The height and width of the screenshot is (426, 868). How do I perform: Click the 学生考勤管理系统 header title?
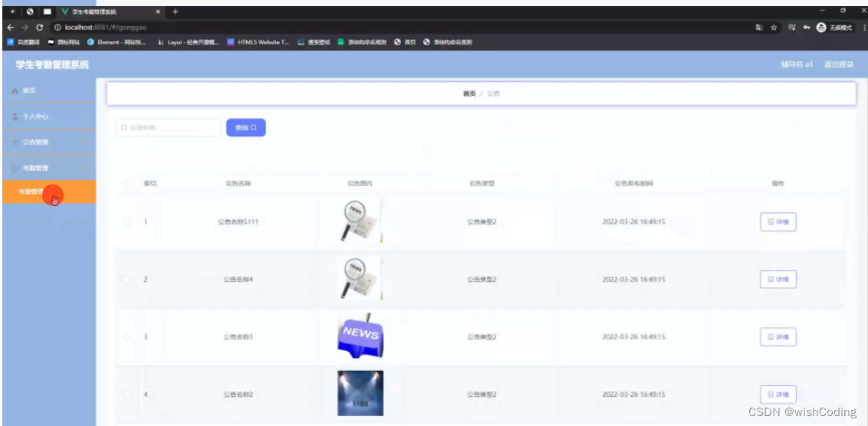coord(52,64)
